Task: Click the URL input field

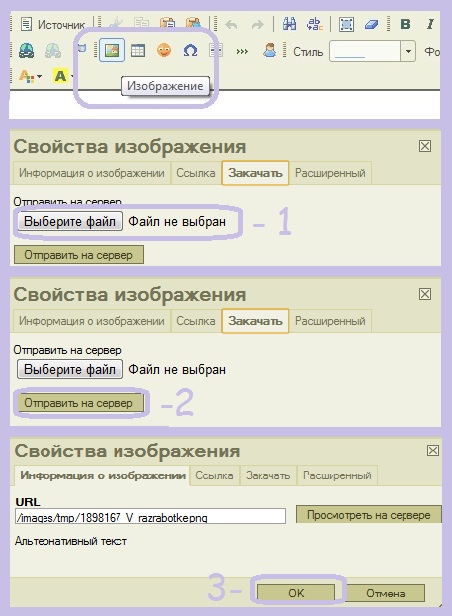Action: (x=150, y=516)
